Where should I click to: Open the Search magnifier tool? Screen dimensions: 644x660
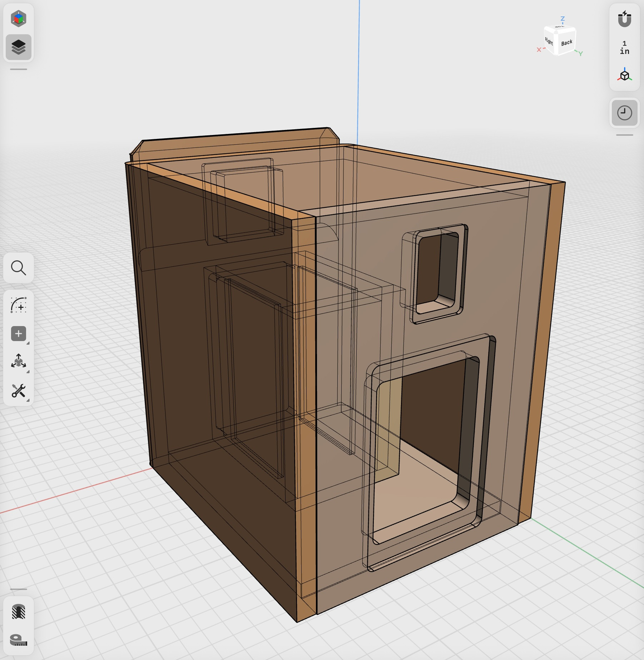(19, 268)
